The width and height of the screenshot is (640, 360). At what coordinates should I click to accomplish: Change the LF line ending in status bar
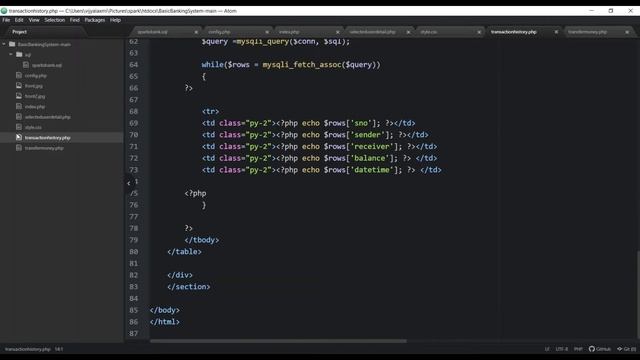(547, 349)
